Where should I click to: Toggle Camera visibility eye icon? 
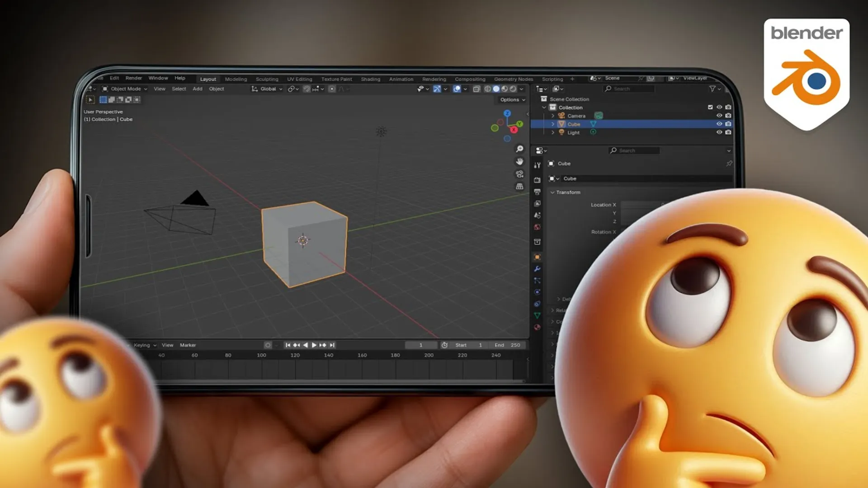click(719, 116)
